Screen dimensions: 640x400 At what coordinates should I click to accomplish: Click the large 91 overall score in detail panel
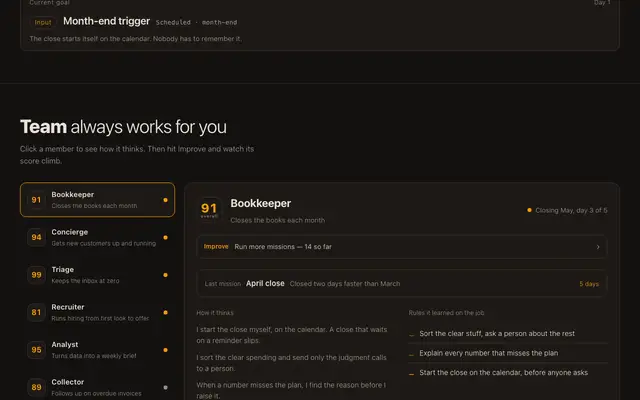(x=209, y=209)
